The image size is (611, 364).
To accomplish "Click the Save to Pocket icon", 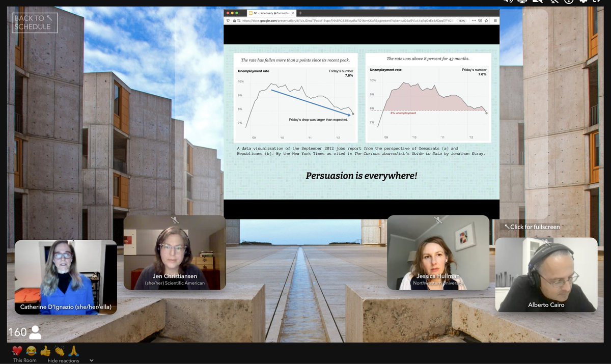I will click(480, 21).
